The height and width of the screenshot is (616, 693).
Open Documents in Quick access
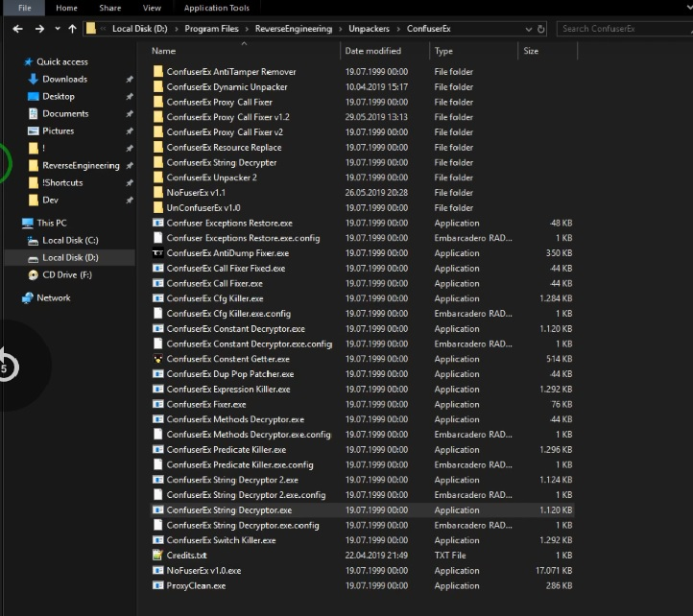65,113
